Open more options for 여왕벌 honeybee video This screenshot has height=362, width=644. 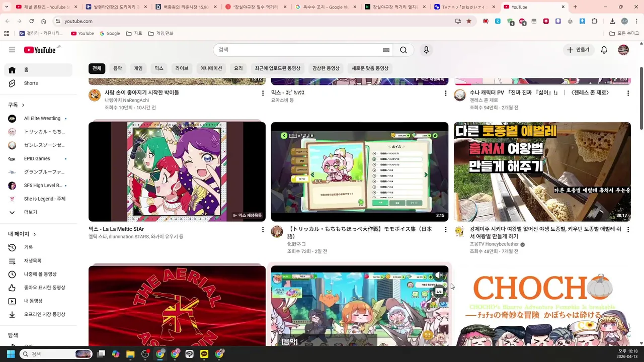point(628,230)
